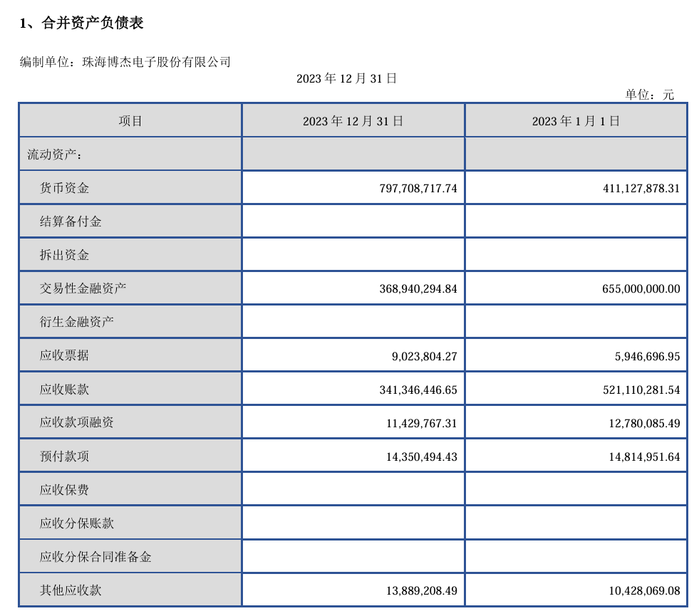Select value 368,940,294.84
Screen dimensions: 699x616
pos(418,288)
